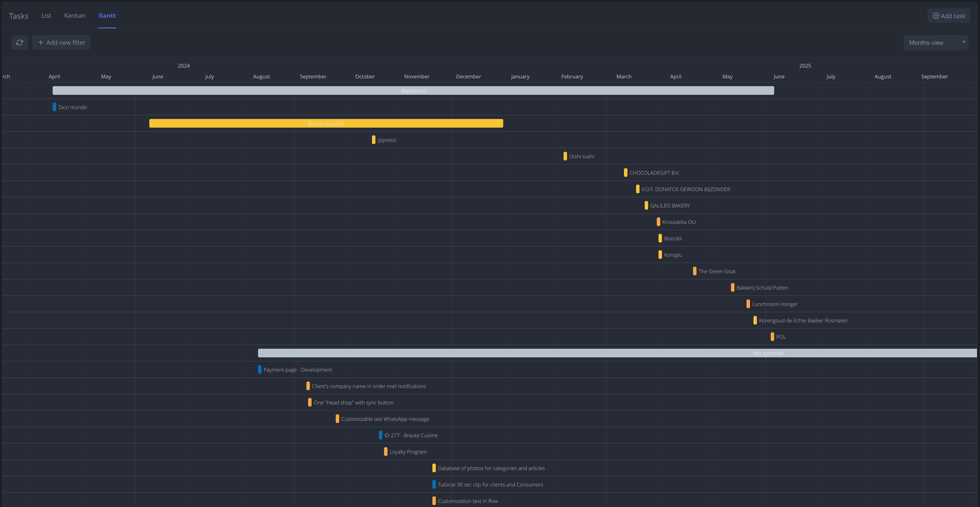The height and width of the screenshot is (507, 980).
Task: Select the GALILEO BAKERY task bar
Action: pos(646,205)
